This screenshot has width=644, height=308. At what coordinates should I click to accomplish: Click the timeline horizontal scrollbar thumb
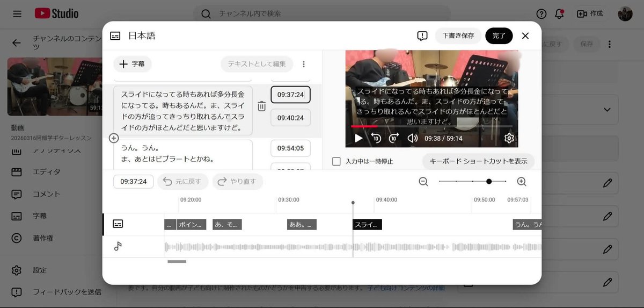[x=177, y=262]
